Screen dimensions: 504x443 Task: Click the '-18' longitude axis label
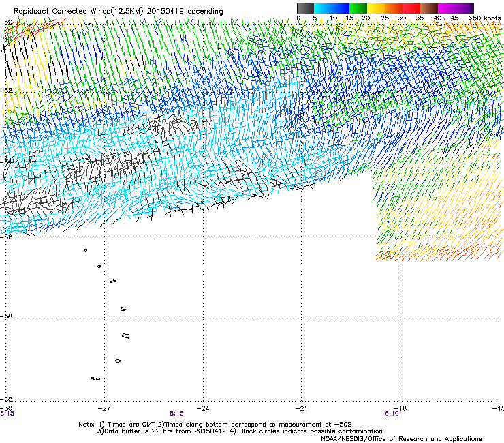click(x=400, y=408)
